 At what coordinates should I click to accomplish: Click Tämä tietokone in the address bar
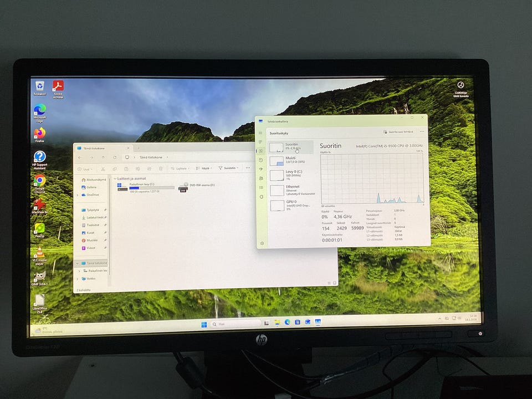[x=151, y=157]
